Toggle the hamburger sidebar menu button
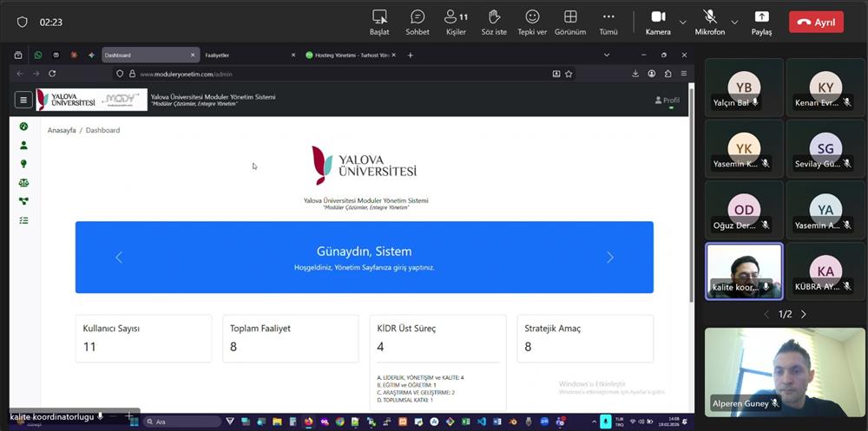Viewport: 868px width, 431px height. coord(23,100)
